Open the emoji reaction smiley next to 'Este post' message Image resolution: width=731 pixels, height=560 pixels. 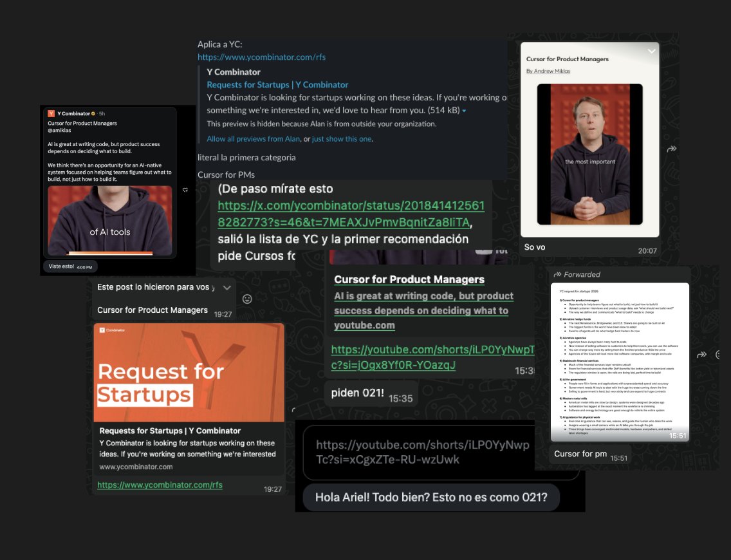[247, 299]
